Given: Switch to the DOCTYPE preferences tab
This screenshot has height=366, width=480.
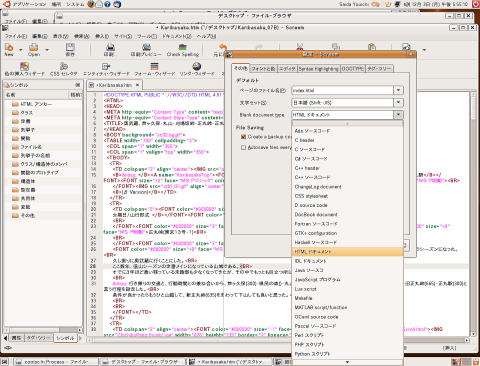Looking at the screenshot, I should coord(353,69).
